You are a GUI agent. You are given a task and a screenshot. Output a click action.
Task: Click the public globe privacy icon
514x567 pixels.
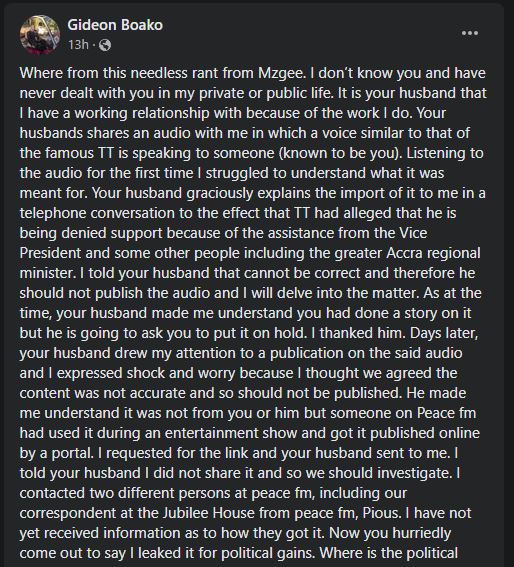coord(105,45)
